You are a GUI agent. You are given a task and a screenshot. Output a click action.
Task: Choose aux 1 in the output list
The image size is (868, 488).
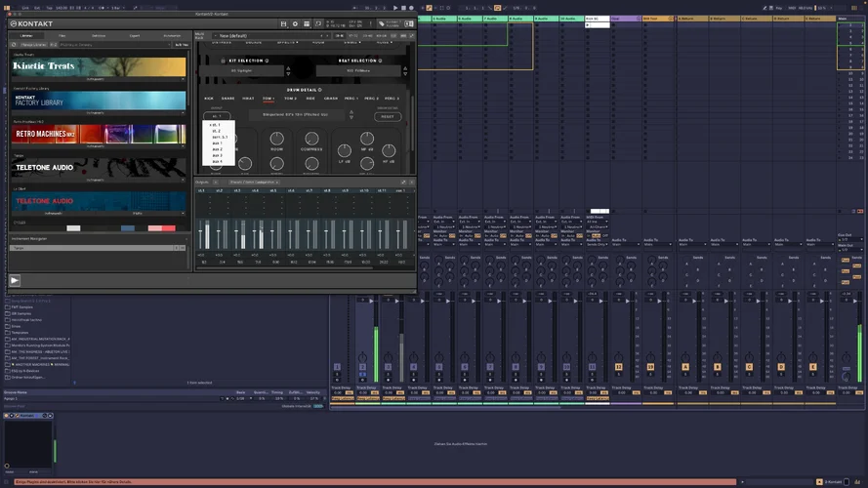click(x=218, y=143)
